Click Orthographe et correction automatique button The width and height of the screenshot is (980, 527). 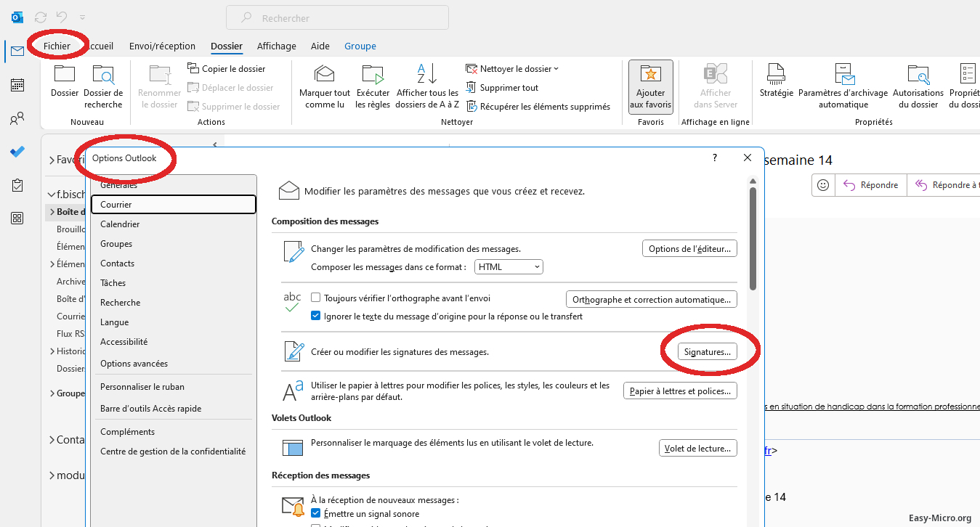652,299
